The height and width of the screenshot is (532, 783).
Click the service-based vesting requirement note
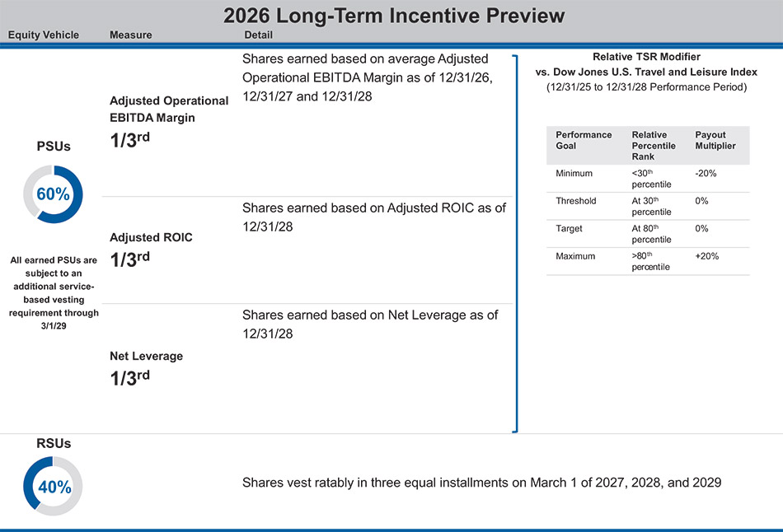[x=54, y=292]
